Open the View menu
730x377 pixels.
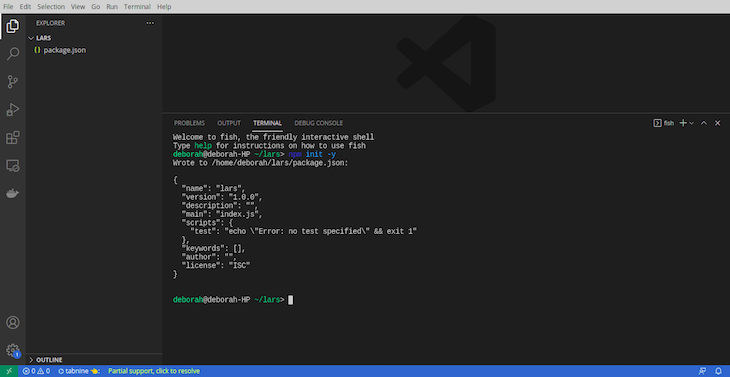coord(78,7)
